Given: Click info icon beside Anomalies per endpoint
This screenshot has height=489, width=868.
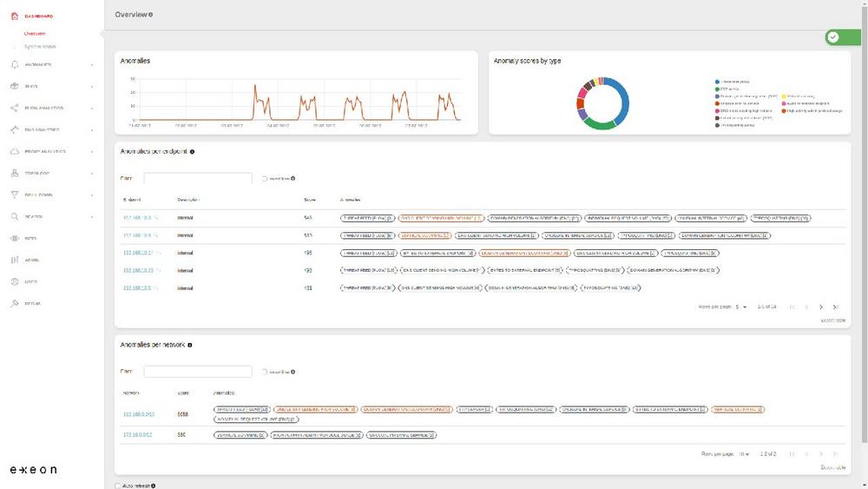Looking at the screenshot, I should click(192, 152).
